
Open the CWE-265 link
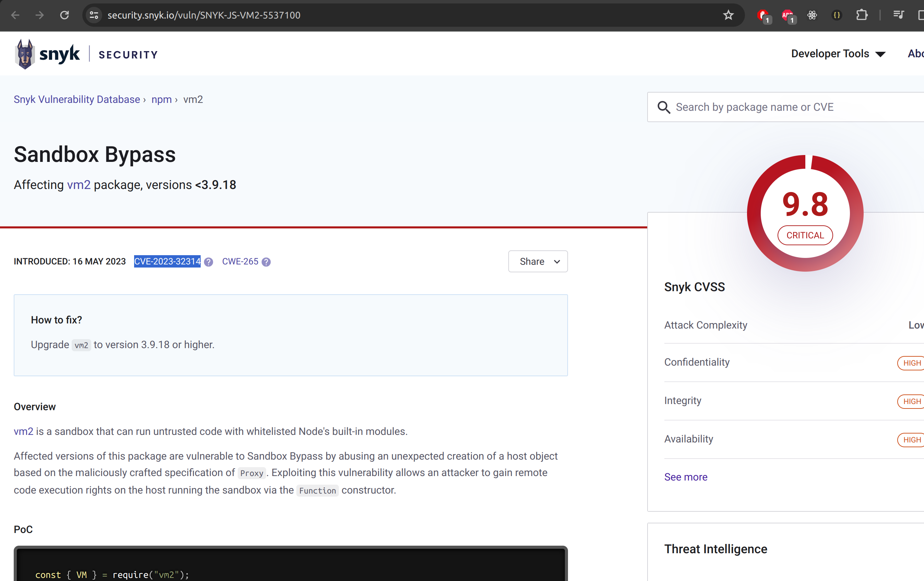click(x=240, y=261)
